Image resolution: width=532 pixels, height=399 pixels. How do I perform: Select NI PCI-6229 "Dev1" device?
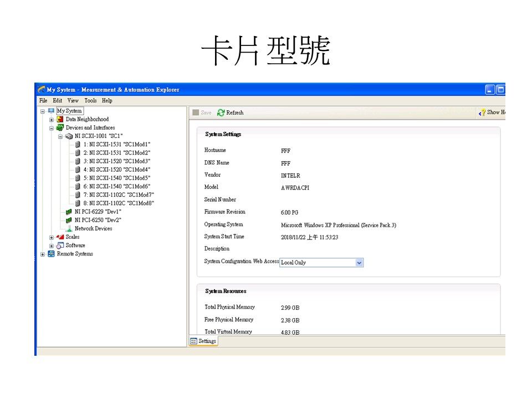tap(98, 212)
